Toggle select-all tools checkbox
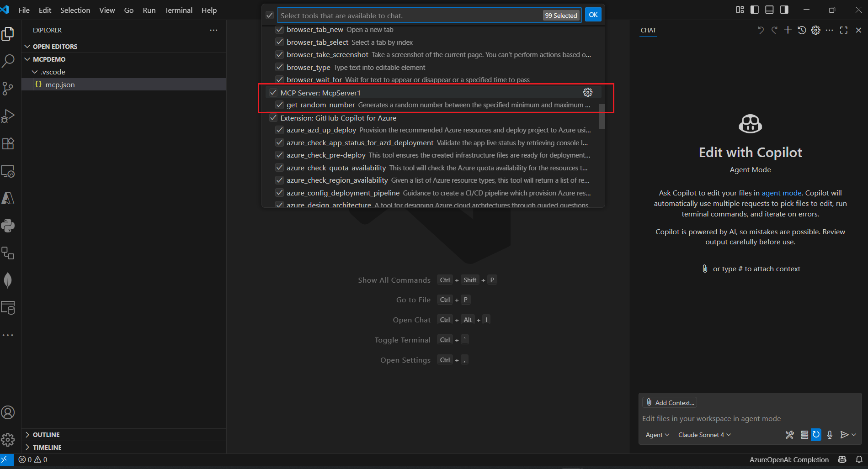This screenshot has height=469, width=868. coord(270,15)
